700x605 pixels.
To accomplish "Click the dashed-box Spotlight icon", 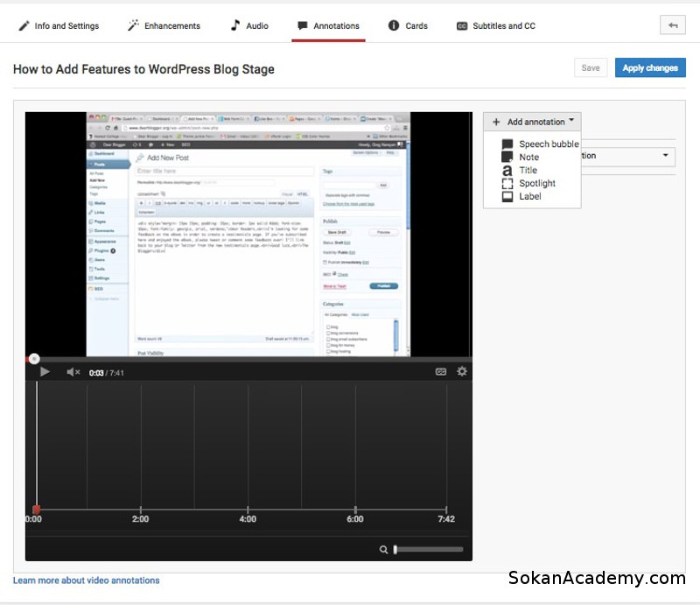I will click(507, 183).
